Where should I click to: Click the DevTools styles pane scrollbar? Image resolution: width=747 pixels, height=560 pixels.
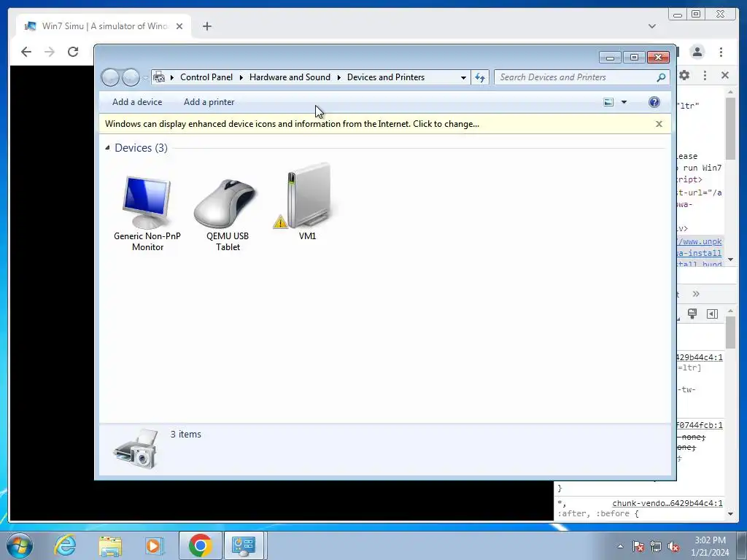[730, 332]
